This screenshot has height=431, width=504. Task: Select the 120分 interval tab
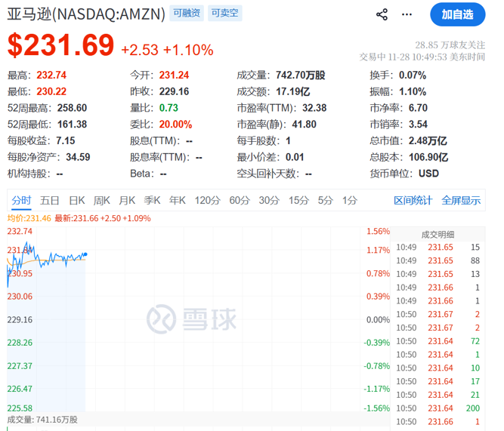coord(206,200)
